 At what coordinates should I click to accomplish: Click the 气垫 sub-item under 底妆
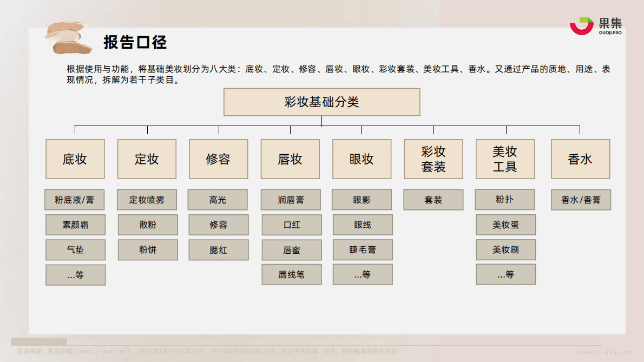coord(75,249)
